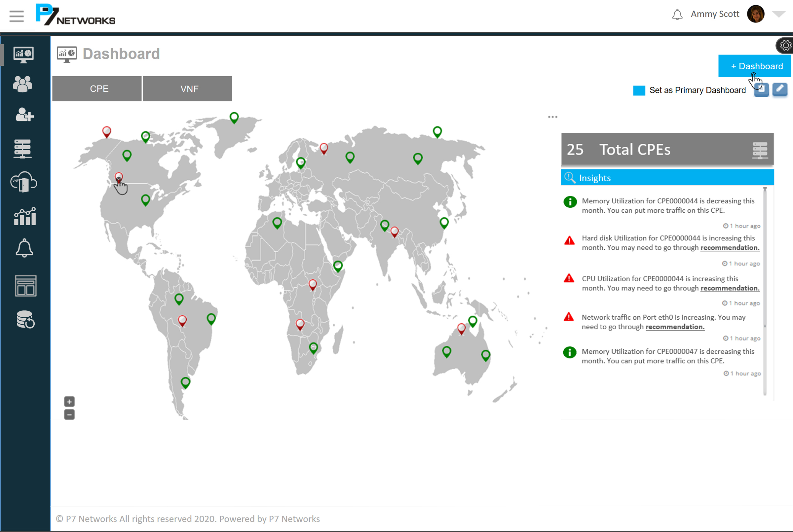Image resolution: width=793 pixels, height=532 pixels.
Task: Open the users group sidebar icon
Action: pos(23,84)
